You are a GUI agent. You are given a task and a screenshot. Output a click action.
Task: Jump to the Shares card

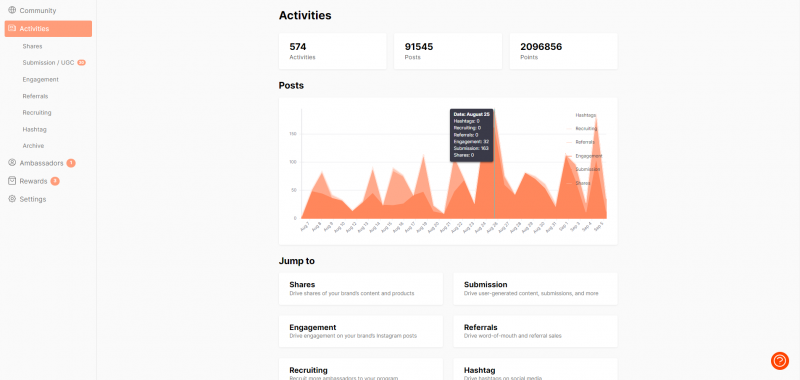pyautogui.click(x=361, y=289)
